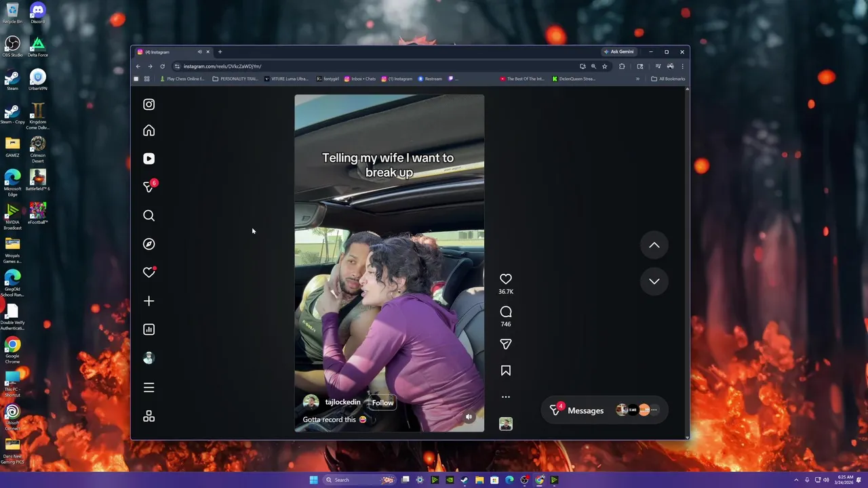The width and height of the screenshot is (868, 488).
Task: Open a new browser tab
Action: tap(220, 52)
